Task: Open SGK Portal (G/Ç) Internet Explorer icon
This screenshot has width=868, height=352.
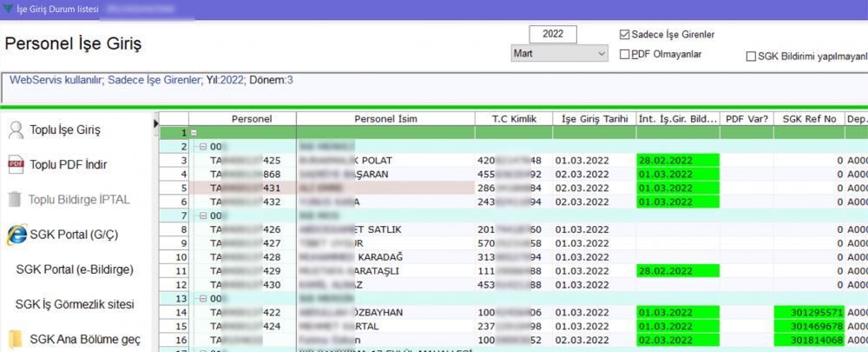Action: pos(16,235)
